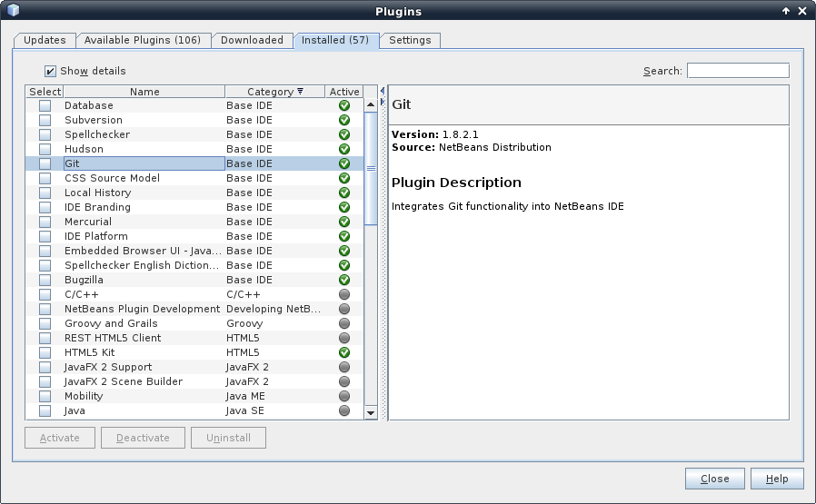
Task: Focus the Search input field
Action: click(738, 71)
